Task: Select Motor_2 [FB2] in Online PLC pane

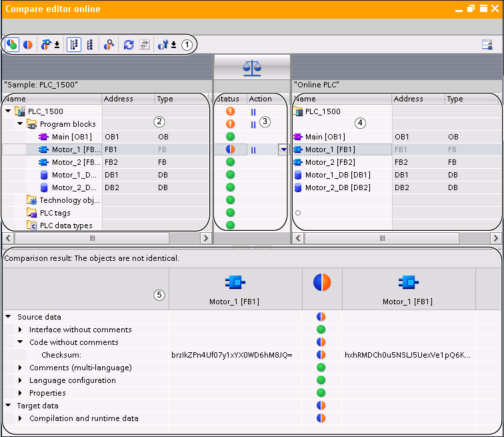Action: point(329,162)
